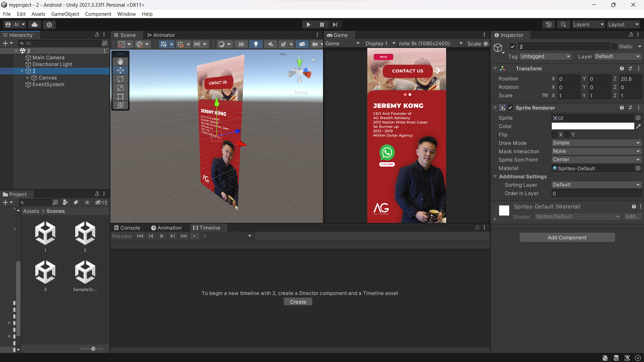Toggle scene lighting bulb icon
Screen dimensions: 644x362
[x=256, y=44]
